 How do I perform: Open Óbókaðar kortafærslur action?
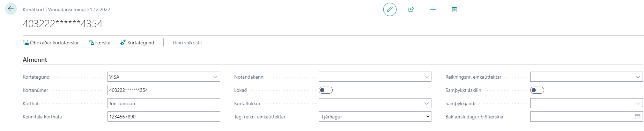pyautogui.click(x=51, y=43)
